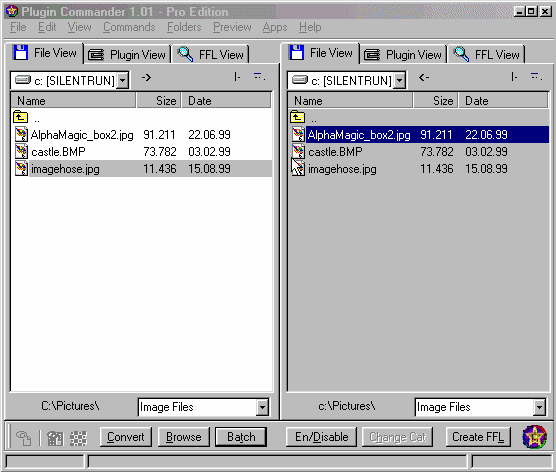Toggle the left panel detail view icon
The height and width of the screenshot is (472, 556).
(259, 76)
